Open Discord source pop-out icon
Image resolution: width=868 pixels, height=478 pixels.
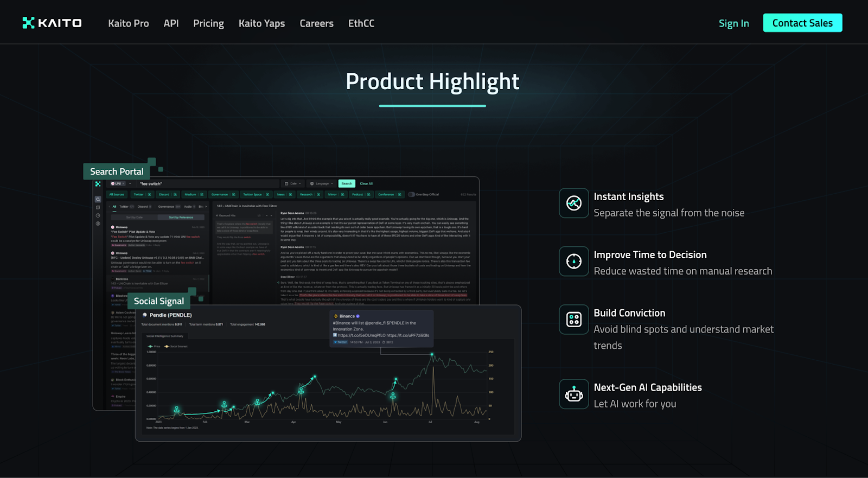[175, 194]
